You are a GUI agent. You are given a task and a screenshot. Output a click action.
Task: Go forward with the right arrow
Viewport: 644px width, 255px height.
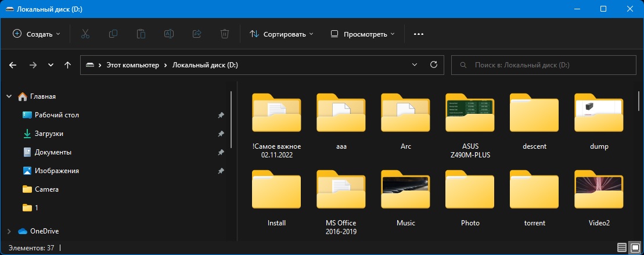tap(33, 65)
